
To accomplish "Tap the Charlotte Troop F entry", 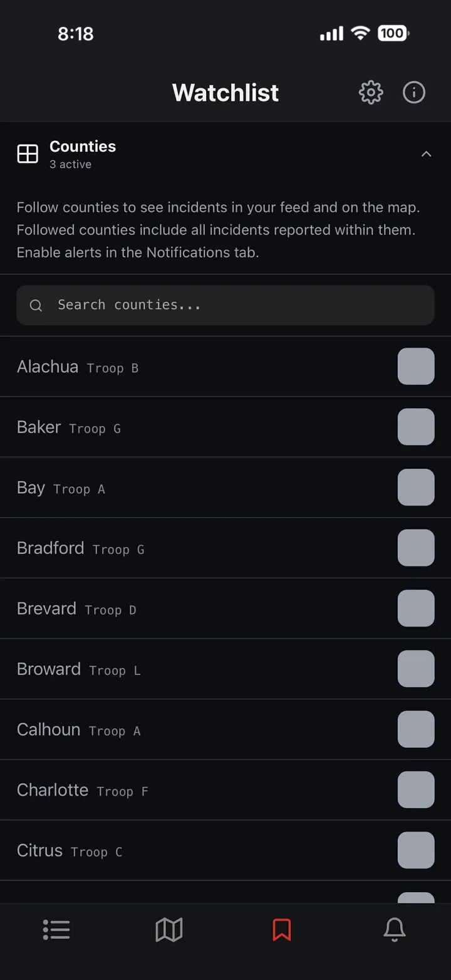I will click(225, 790).
